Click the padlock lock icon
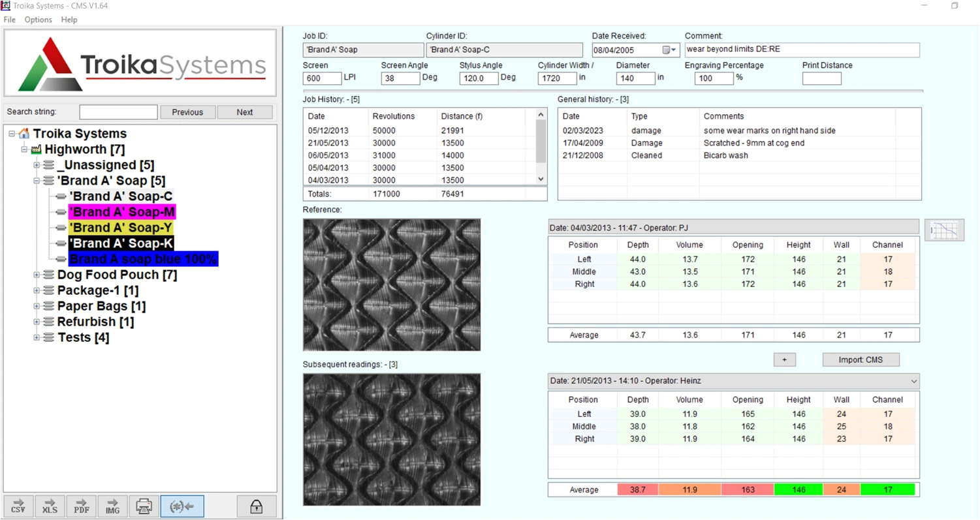The width and height of the screenshot is (980, 520). [256, 506]
